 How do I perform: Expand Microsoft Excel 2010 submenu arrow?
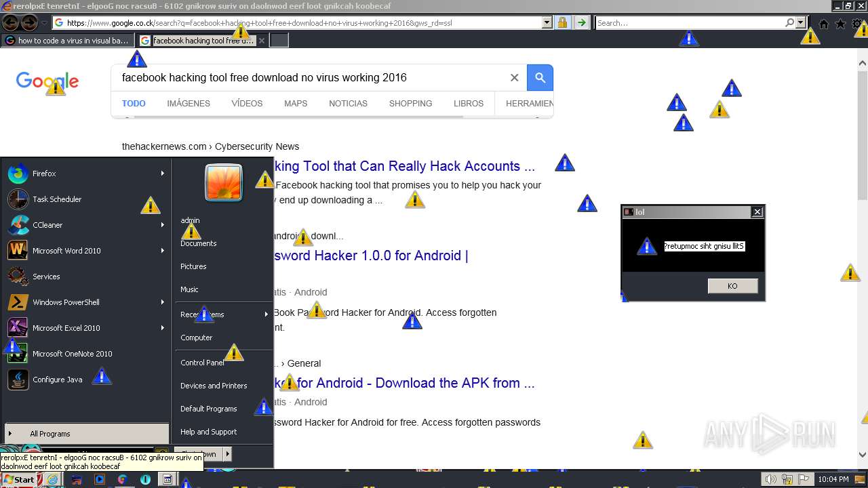click(x=163, y=328)
